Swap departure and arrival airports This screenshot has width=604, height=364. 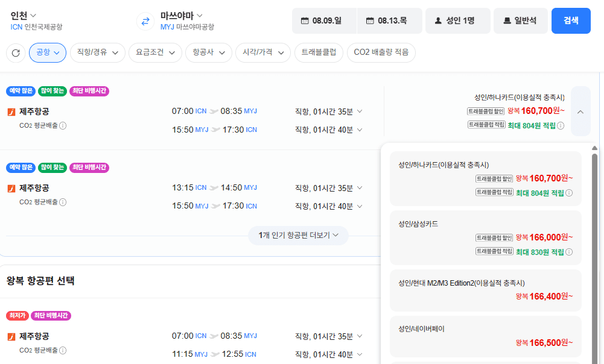click(145, 21)
